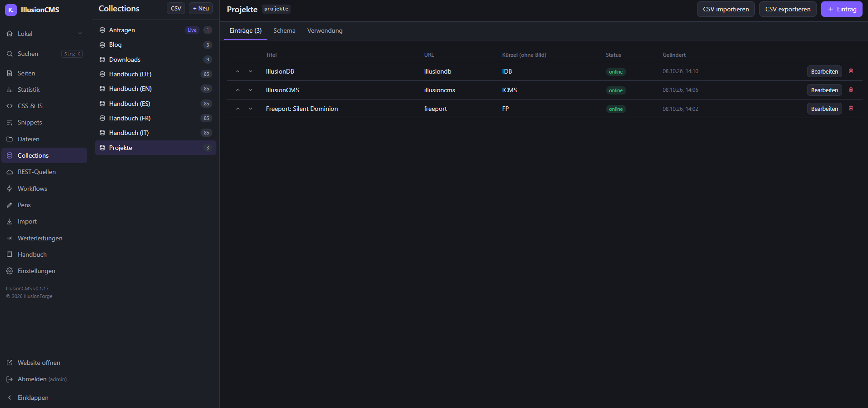Click the illusioncms URL cell
Screen dimensions: 868x408
click(439, 90)
